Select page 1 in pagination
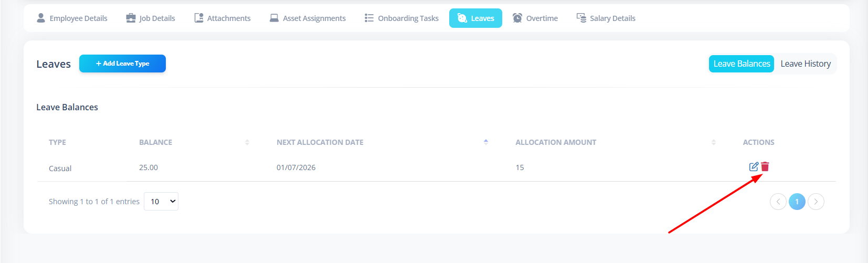This screenshot has width=868, height=263. point(797,202)
